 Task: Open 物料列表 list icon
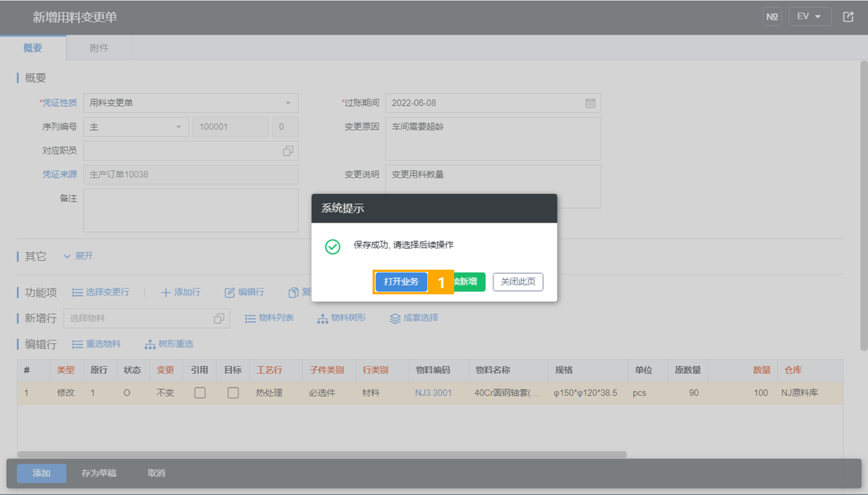pos(250,319)
